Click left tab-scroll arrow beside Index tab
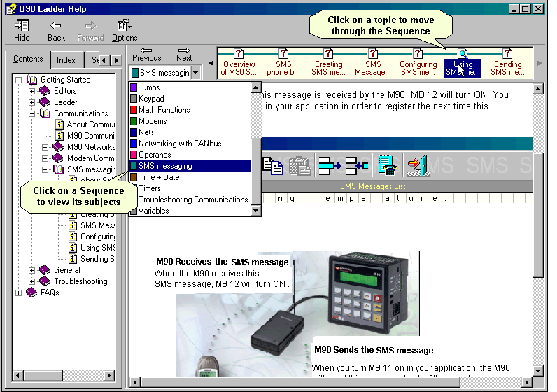The height and width of the screenshot is (392, 557). [x=104, y=60]
